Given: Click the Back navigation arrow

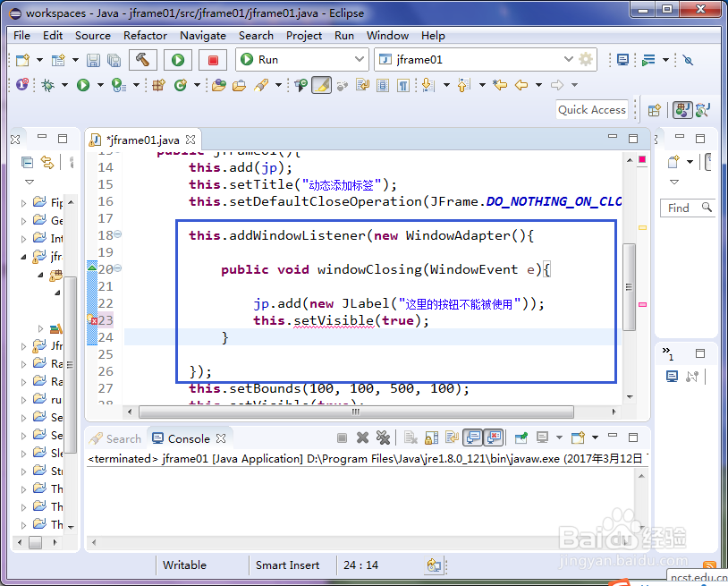Looking at the screenshot, I should pos(521,84).
